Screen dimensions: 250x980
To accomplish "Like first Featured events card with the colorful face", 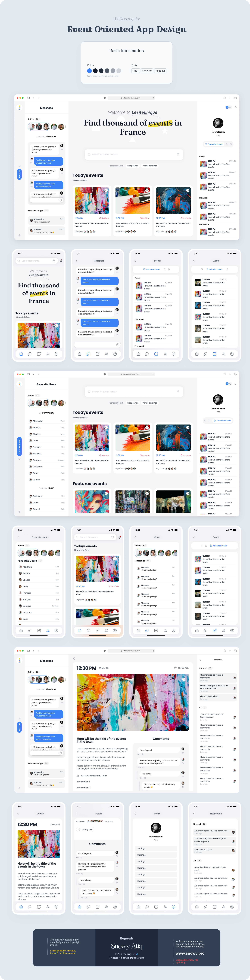I will coord(106,493).
